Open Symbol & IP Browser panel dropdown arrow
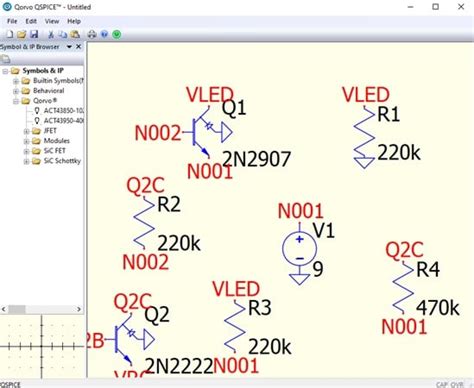 coord(69,47)
